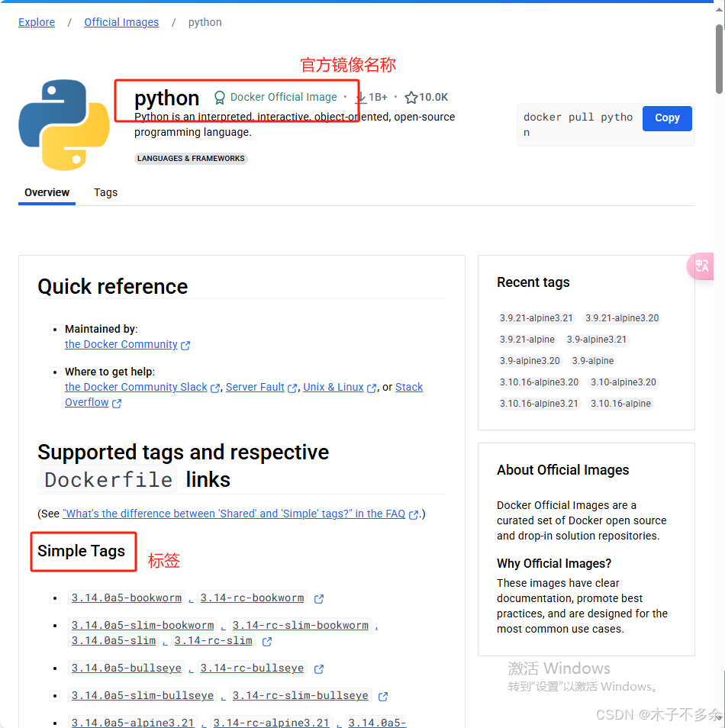The width and height of the screenshot is (725, 728).
Task: Open the 3.14.0a5-alpine3.21 tag link
Action: click(x=133, y=723)
